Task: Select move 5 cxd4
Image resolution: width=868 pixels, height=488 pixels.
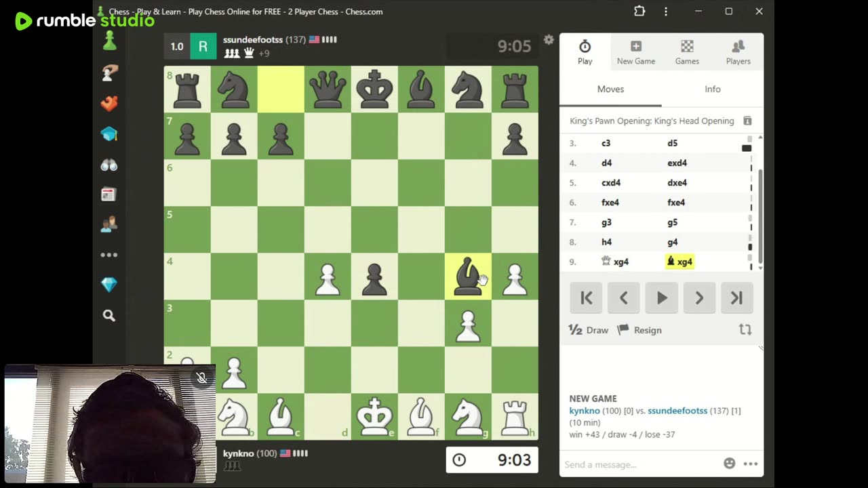Action: click(611, 183)
